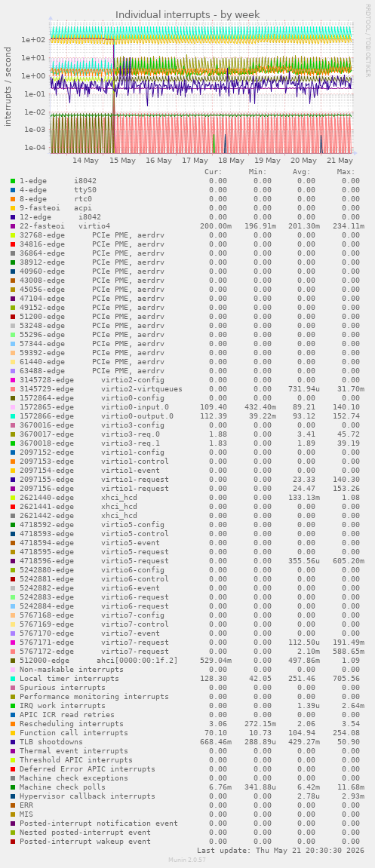Click the swatch beside Machine check polls

point(13,787)
